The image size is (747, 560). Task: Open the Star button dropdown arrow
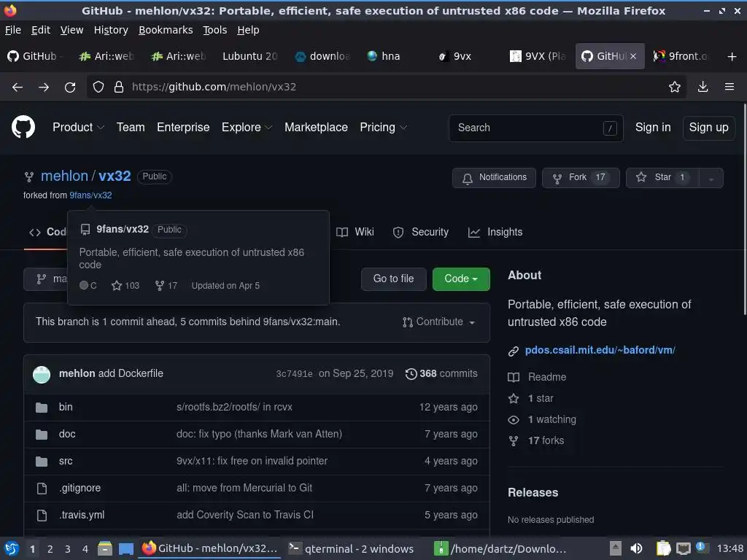click(x=711, y=178)
